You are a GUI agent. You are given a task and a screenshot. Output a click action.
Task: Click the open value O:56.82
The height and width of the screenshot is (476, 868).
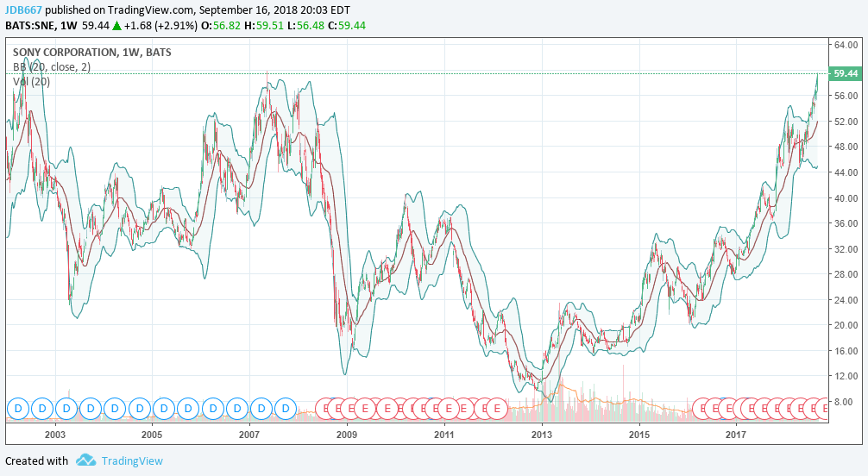pyautogui.click(x=220, y=26)
